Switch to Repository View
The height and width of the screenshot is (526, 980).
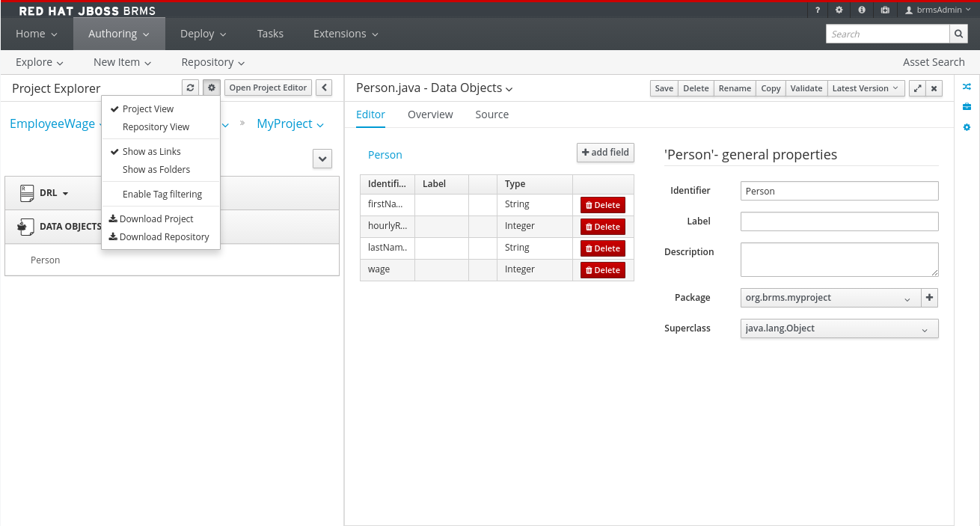156,127
